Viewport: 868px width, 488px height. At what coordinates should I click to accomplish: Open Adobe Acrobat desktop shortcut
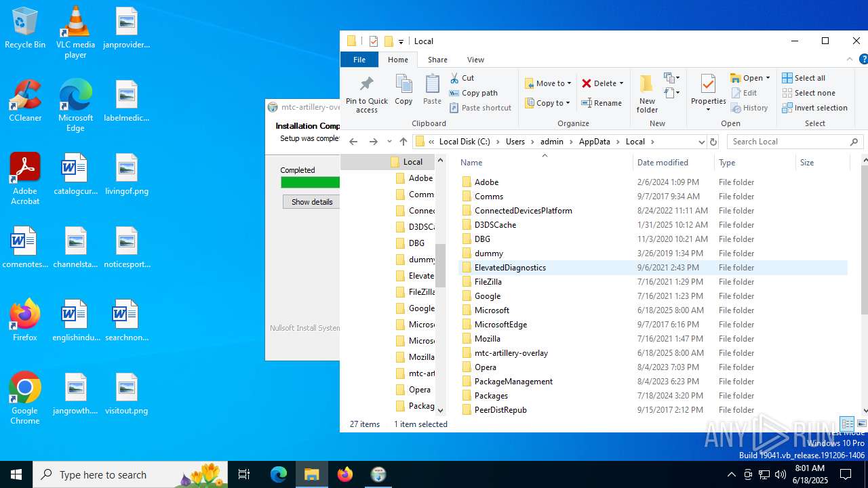coord(25,179)
